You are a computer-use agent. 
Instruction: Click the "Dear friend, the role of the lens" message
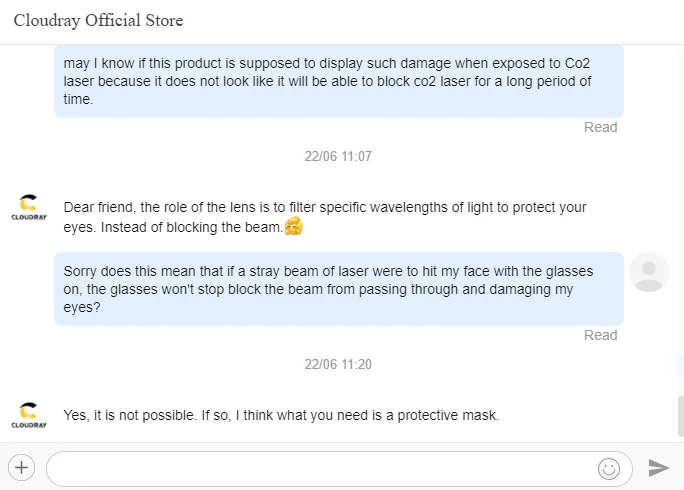[x=325, y=217]
